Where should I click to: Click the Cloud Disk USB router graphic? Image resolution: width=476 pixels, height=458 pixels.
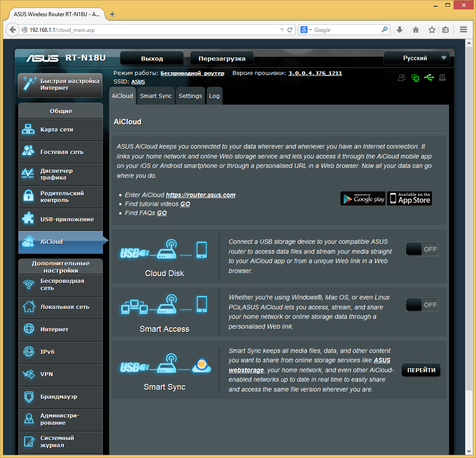click(164, 250)
